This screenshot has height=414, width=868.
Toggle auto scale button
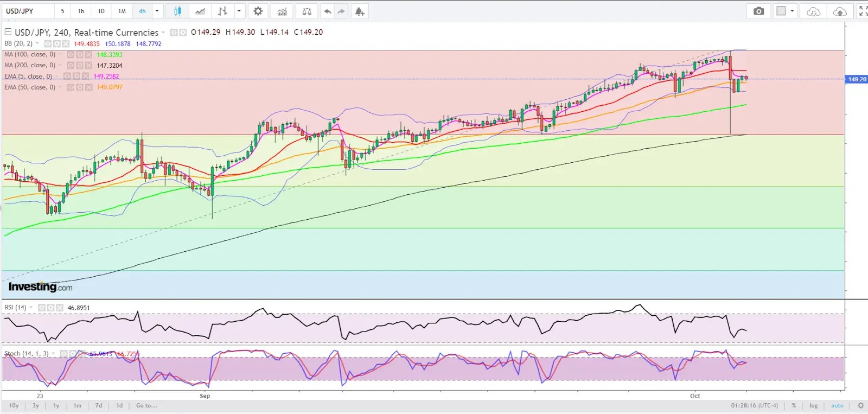[837, 406]
